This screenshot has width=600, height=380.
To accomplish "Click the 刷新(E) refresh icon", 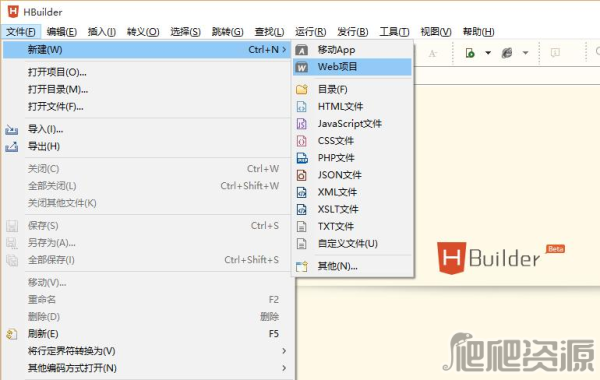I will point(11,334).
